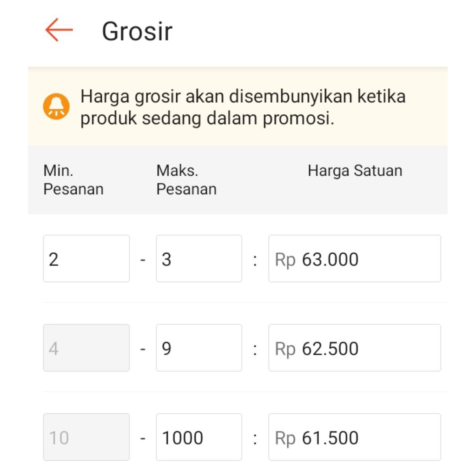The image size is (476, 476).
Task: Tap the promo notice banner text
Action: coord(243,107)
